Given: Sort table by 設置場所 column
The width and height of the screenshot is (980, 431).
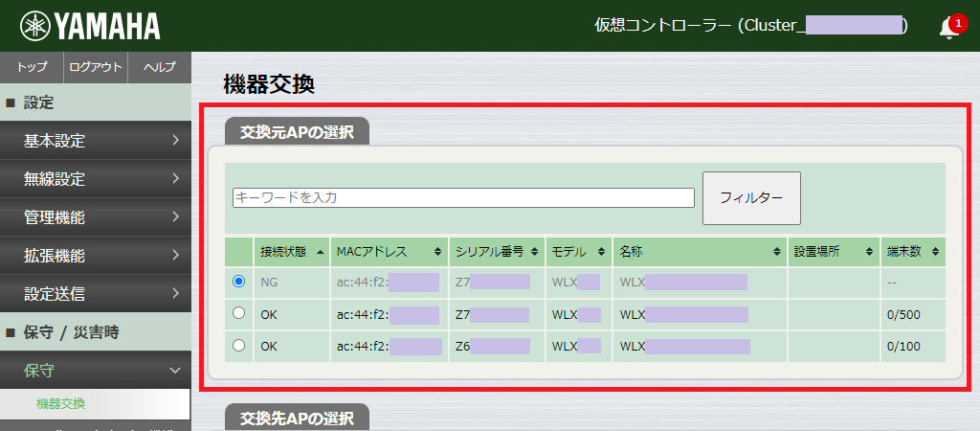Looking at the screenshot, I should pos(834,252).
